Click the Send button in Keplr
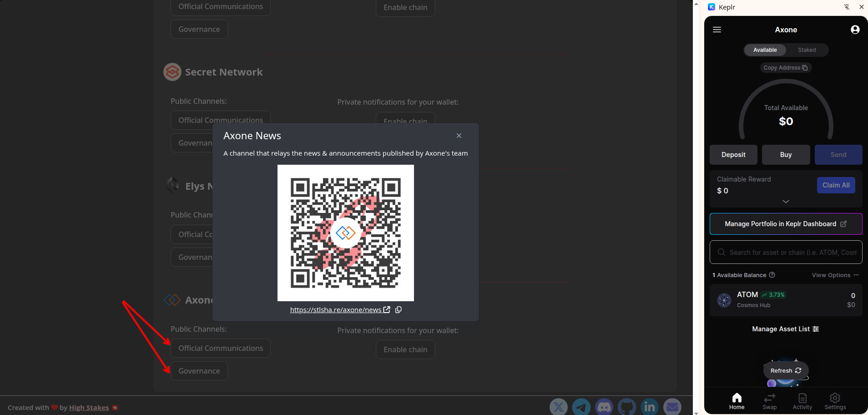868x415 pixels. 838,155
